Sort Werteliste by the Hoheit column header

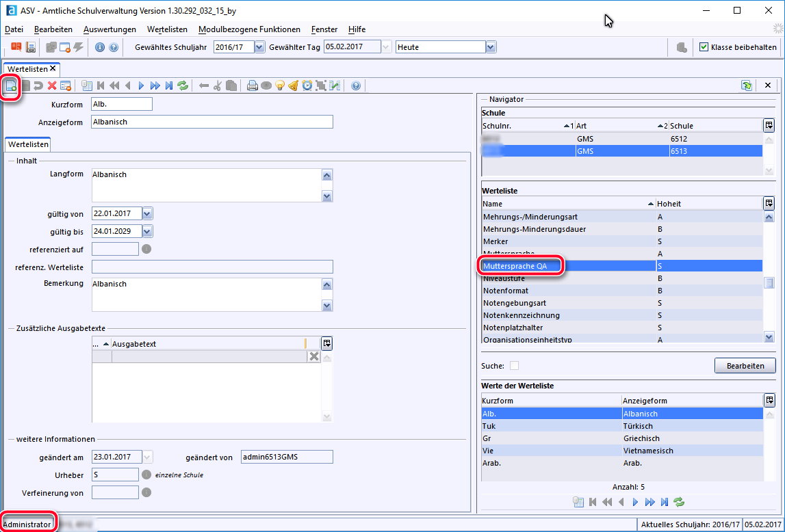[x=709, y=204]
